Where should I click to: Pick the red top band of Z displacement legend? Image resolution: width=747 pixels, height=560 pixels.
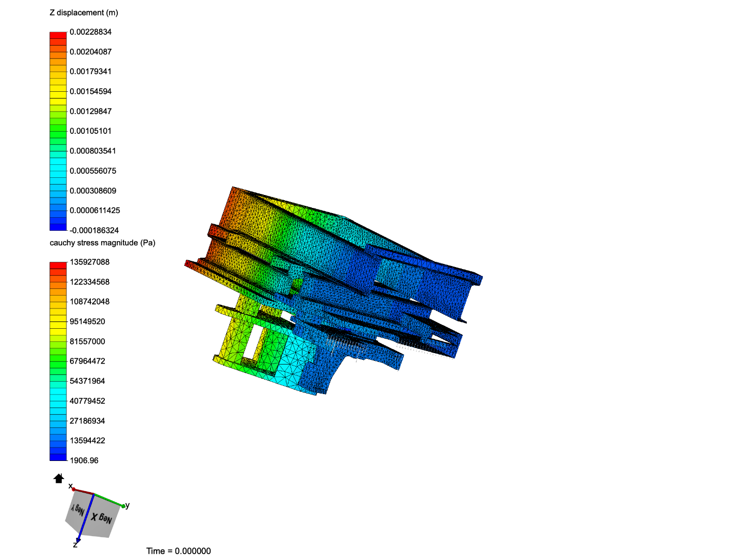coord(58,35)
